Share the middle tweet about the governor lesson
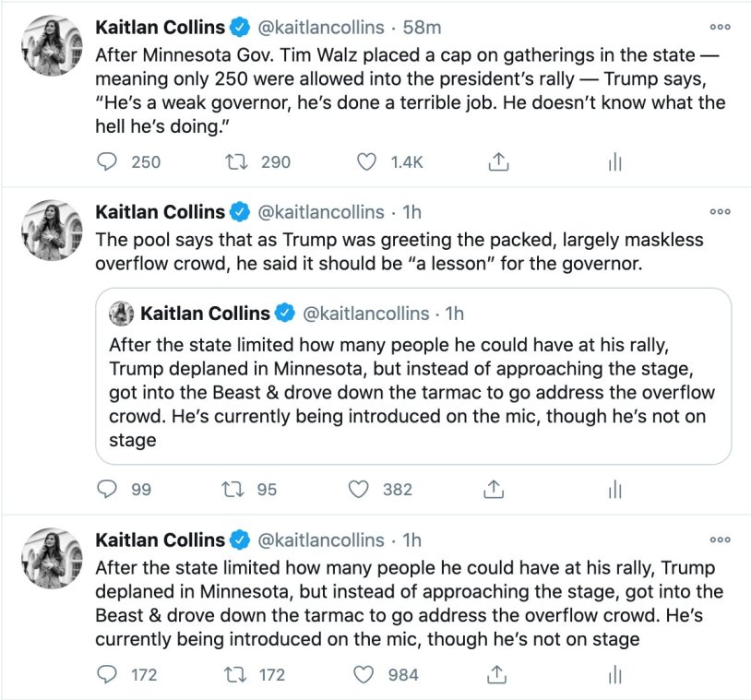Screen dimensions: 751x700 point(493,490)
